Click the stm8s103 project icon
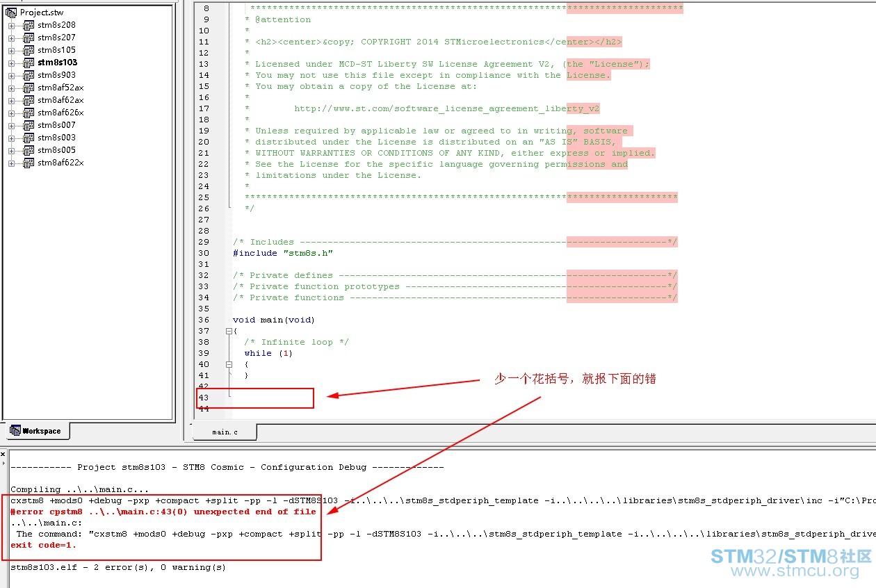This screenshot has height=588, width=876. point(29,63)
